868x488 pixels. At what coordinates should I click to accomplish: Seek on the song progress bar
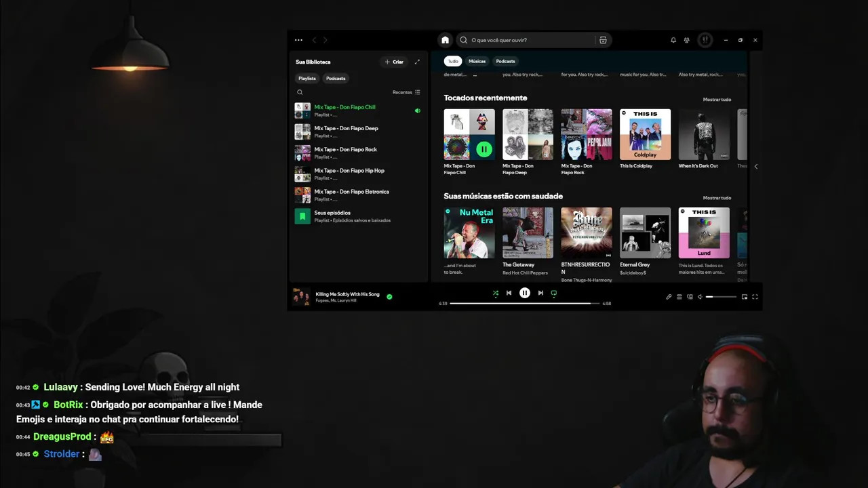525,303
